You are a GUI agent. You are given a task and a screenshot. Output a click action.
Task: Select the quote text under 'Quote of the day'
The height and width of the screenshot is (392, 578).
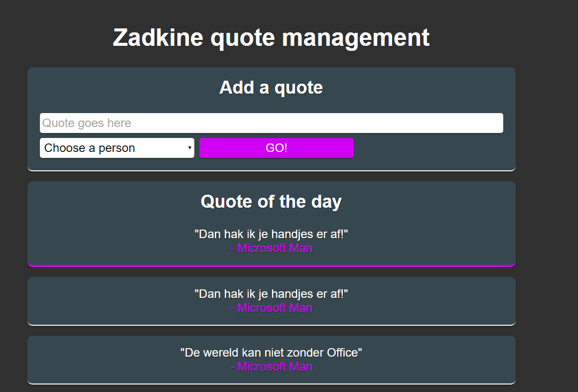click(271, 234)
